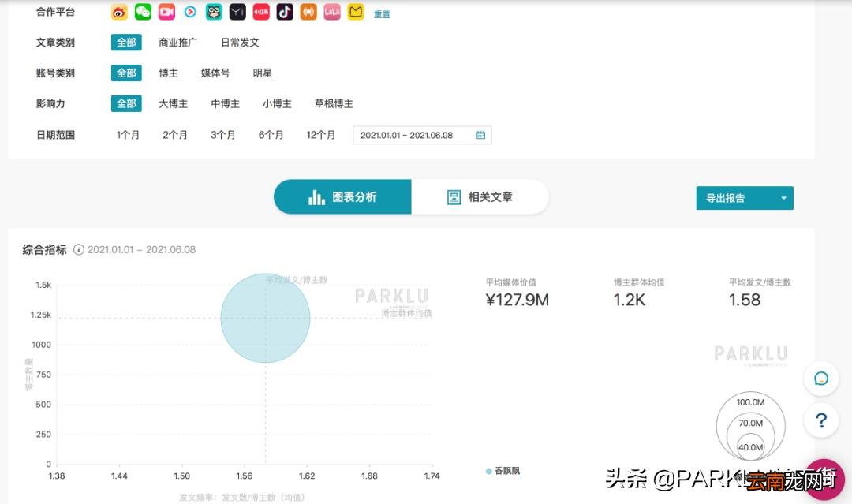Select the orange broadcast platform icon
This screenshot has width=852, height=504.
308,12
